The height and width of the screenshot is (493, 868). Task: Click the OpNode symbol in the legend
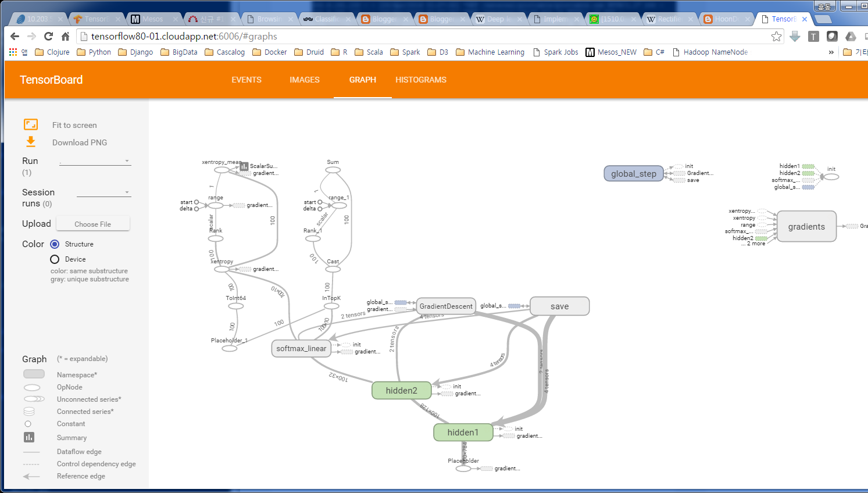(x=32, y=387)
